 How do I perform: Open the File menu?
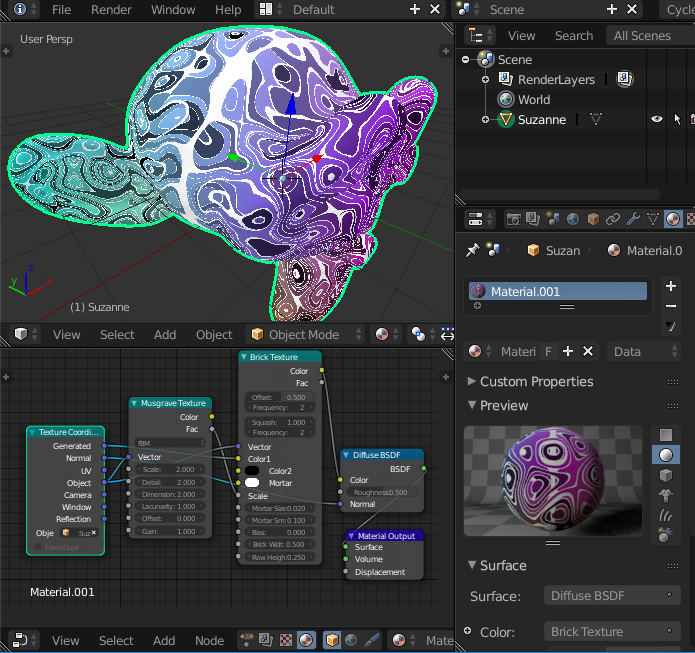click(x=61, y=9)
